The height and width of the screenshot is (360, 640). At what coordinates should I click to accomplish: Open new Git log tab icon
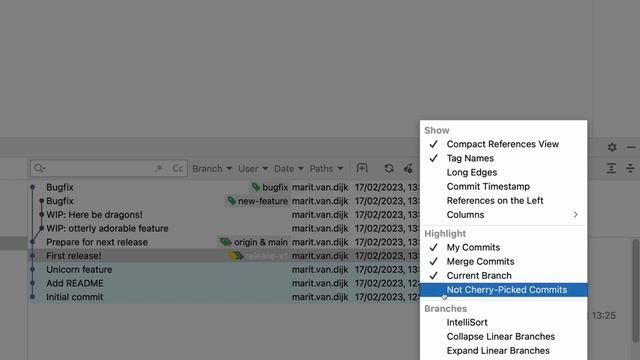362,168
